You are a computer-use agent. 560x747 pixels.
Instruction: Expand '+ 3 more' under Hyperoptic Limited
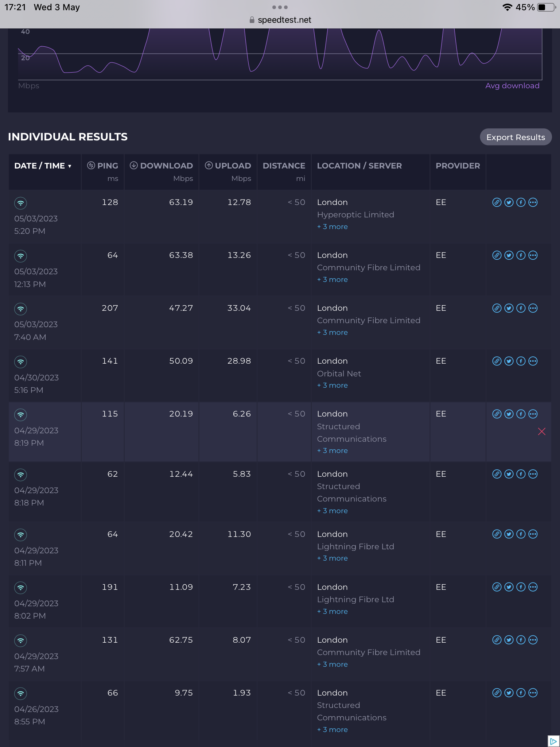click(x=332, y=227)
